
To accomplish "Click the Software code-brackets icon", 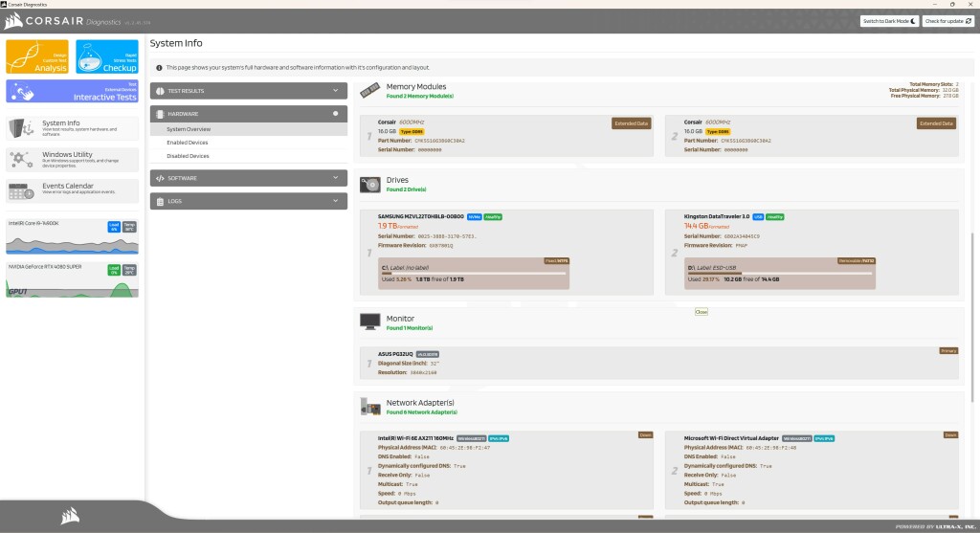I will click(160, 179).
